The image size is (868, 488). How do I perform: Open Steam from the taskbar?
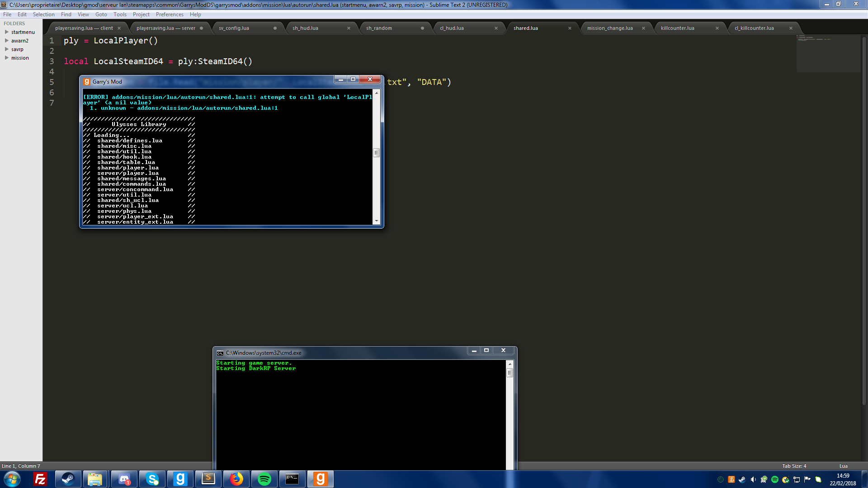tap(68, 479)
